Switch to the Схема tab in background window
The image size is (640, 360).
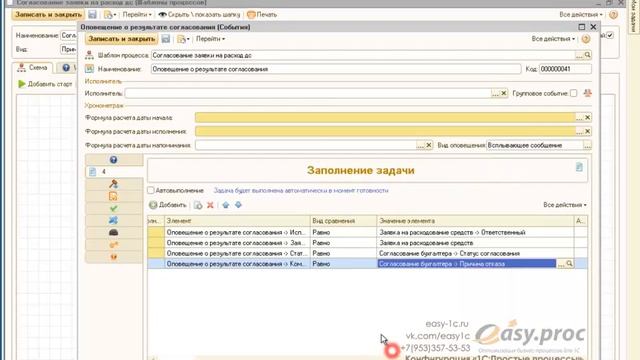[x=33, y=68]
